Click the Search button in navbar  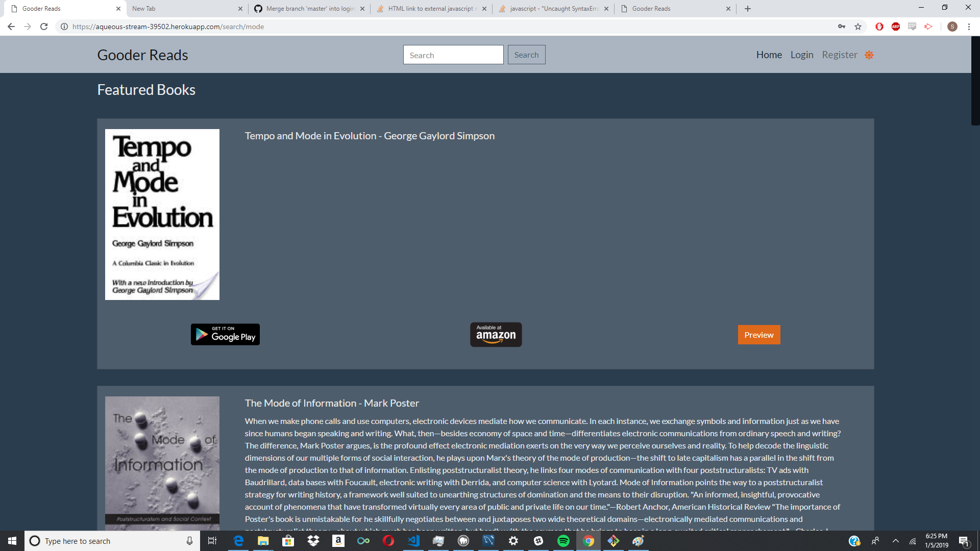coord(526,55)
